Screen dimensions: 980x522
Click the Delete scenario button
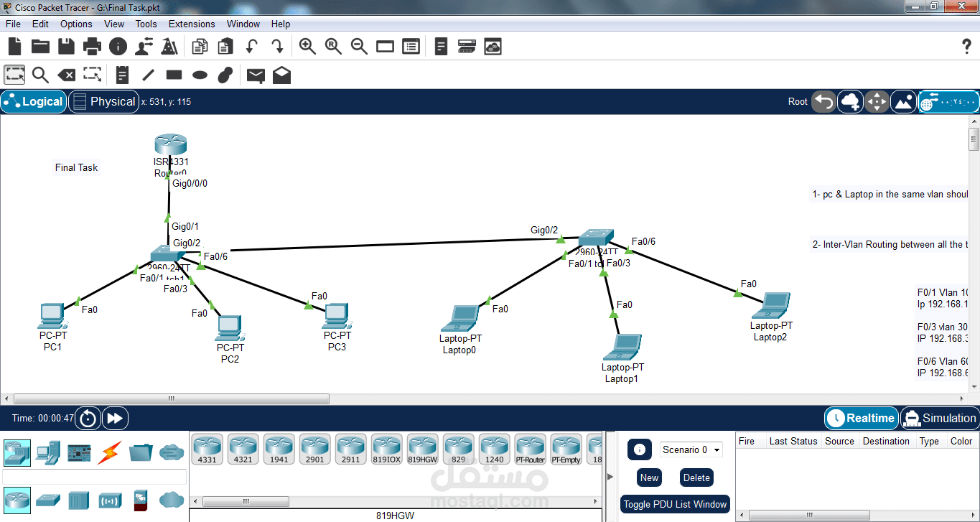[x=696, y=477]
